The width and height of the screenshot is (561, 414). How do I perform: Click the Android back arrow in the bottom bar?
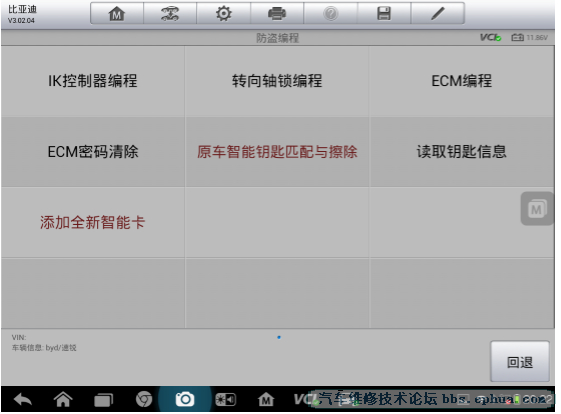point(23,399)
